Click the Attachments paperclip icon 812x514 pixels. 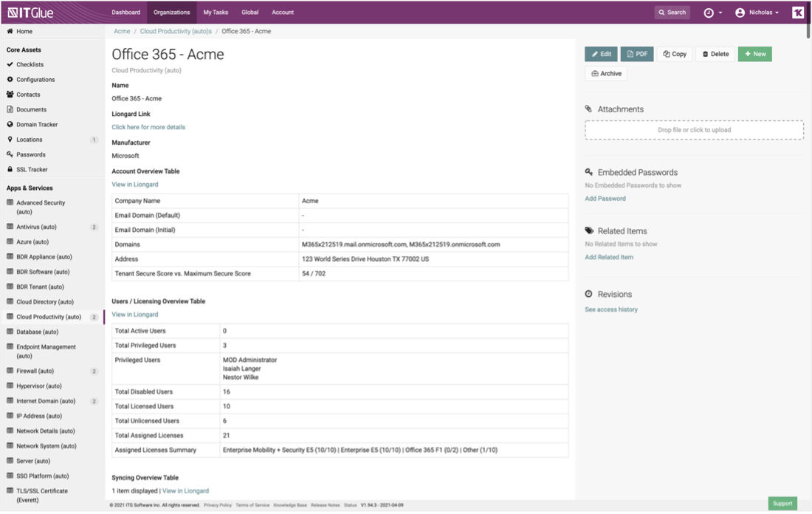[589, 109]
